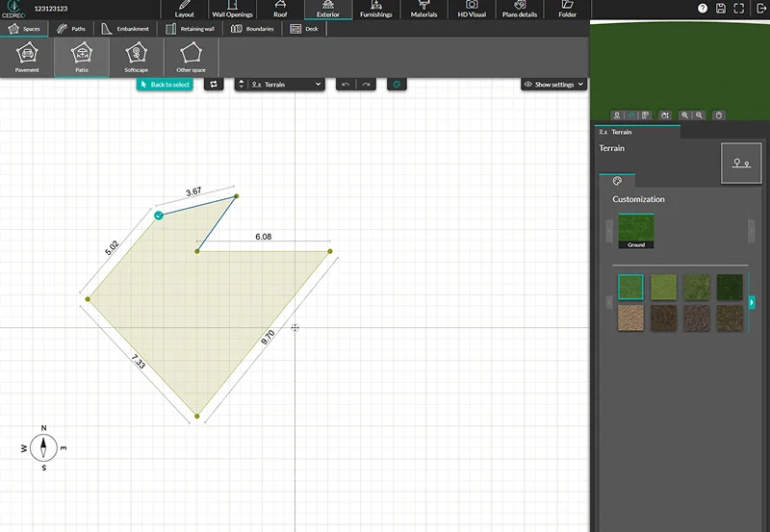Viewport: 770px width, 532px height.
Task: Select the Ground material thumbnail
Action: pyautogui.click(x=636, y=230)
